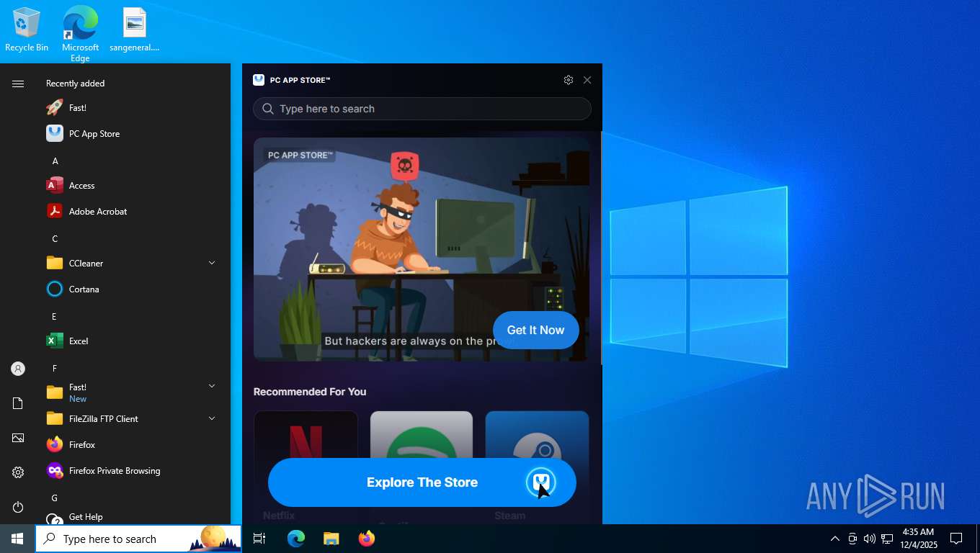Click the PC App Store search field
980x553 pixels.
[422, 109]
